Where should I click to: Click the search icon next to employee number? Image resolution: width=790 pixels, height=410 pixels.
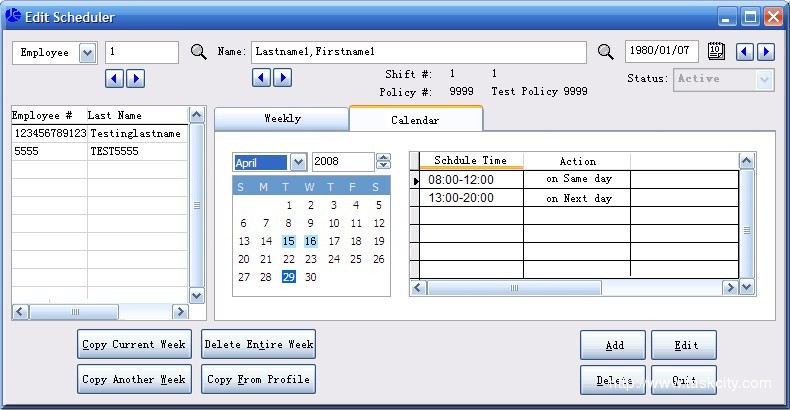coord(198,52)
